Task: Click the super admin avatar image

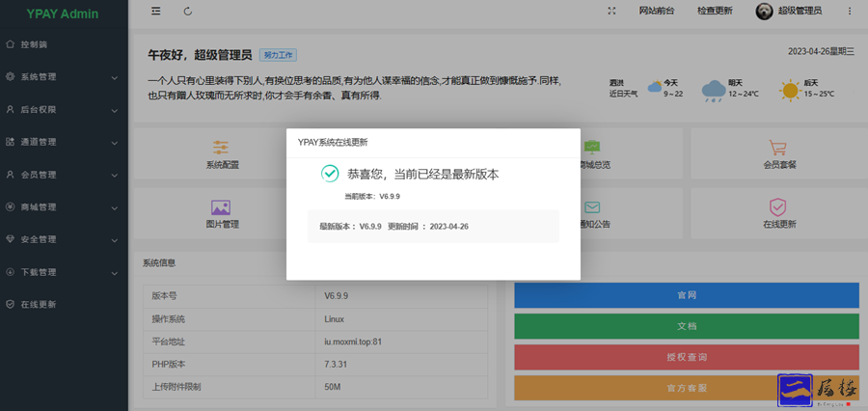Action: coord(764,11)
